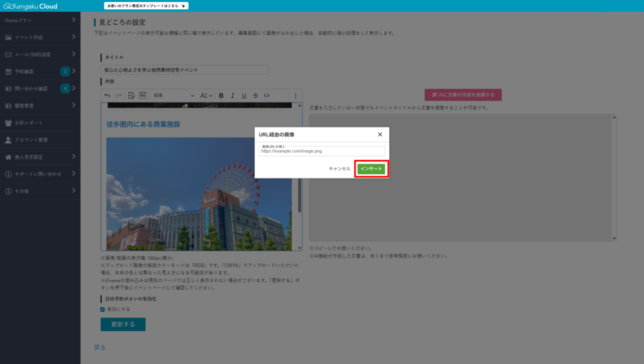Click the undo arrow in editor
The height and width of the screenshot is (364, 644).
coord(108,96)
